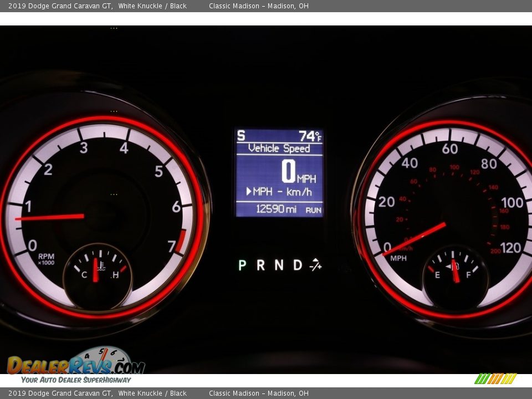Click the arrow marker beside MPH - km/h
The width and height of the screenshot is (532, 399).
249,192
